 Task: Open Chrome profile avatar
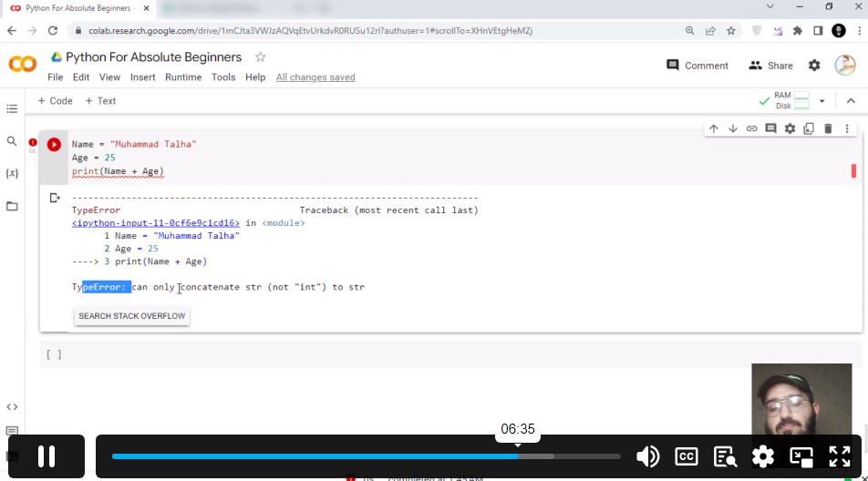pyautogui.click(x=839, y=31)
